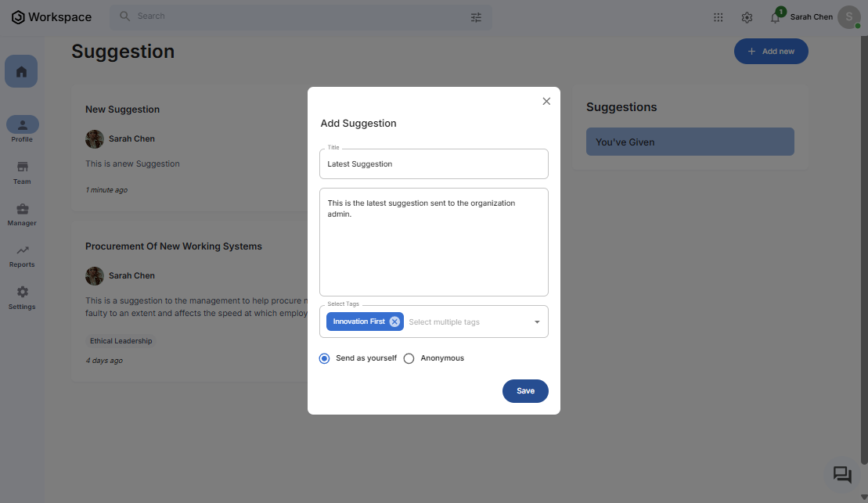Remove the Innovation First tag

pyautogui.click(x=394, y=322)
